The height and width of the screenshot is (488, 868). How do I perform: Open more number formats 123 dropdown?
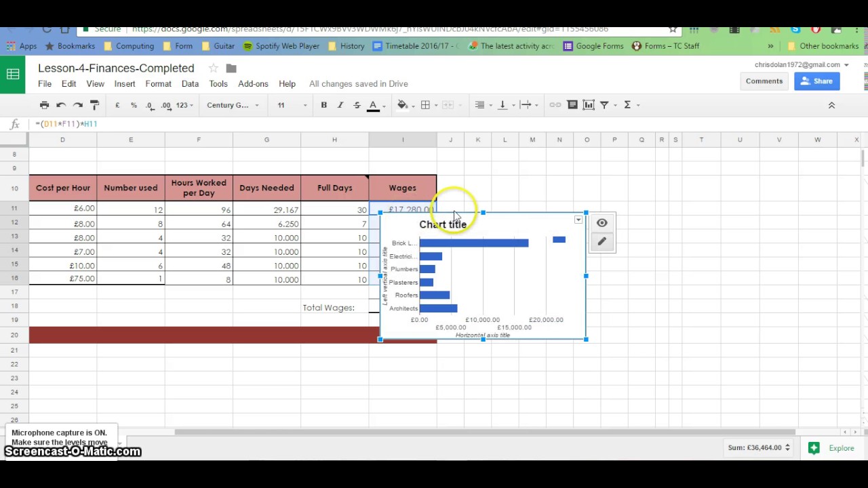pyautogui.click(x=184, y=105)
